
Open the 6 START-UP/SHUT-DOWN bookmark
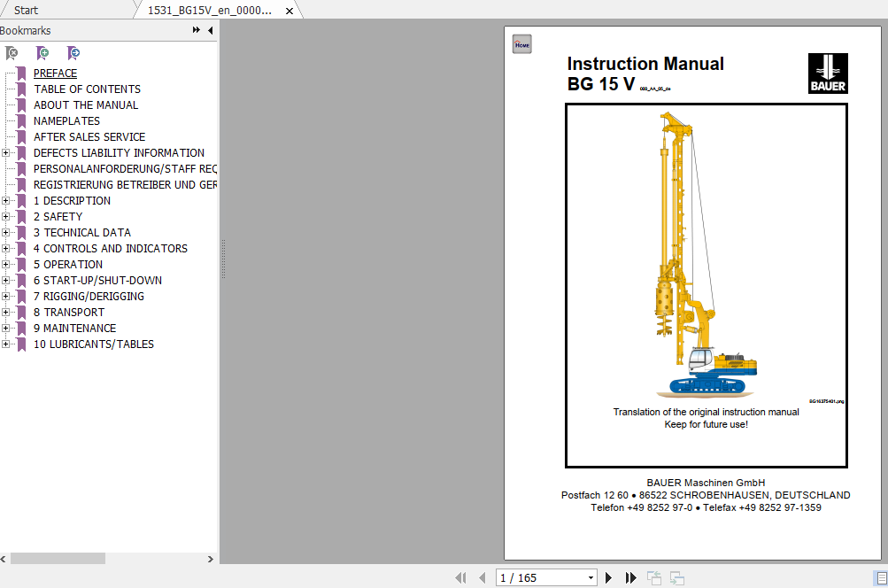tap(97, 281)
